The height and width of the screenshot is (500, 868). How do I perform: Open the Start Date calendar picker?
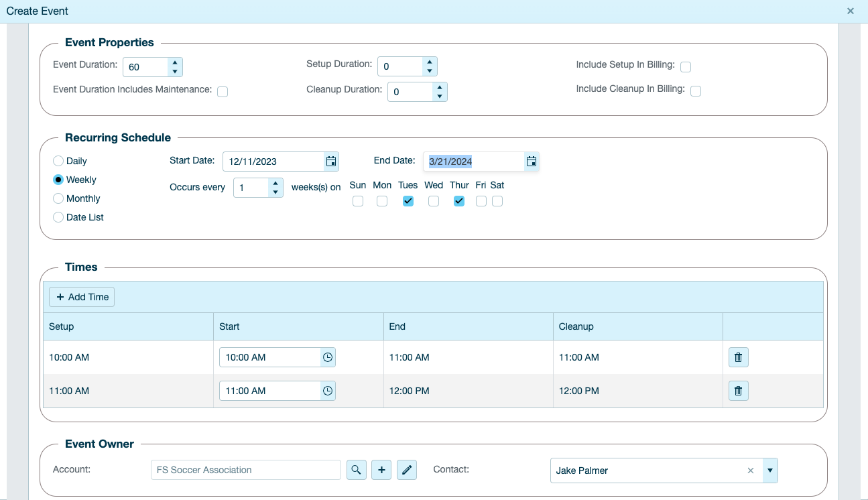click(x=330, y=162)
